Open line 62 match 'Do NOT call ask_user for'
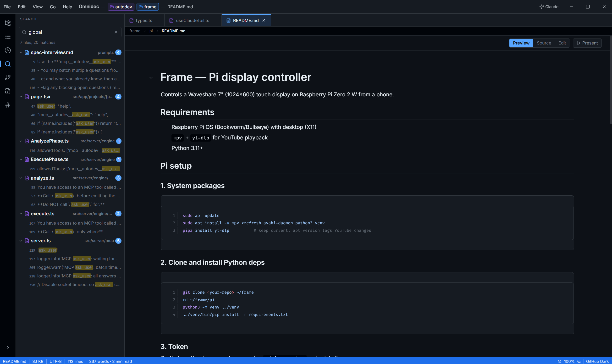This screenshot has width=612, height=364. point(70,204)
